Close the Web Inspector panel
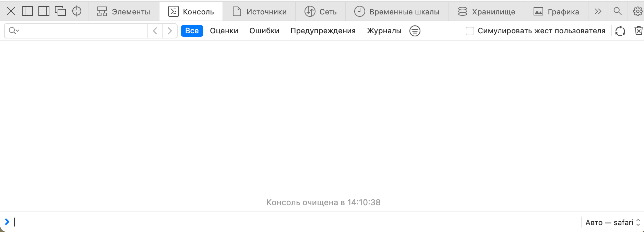 (x=11, y=11)
